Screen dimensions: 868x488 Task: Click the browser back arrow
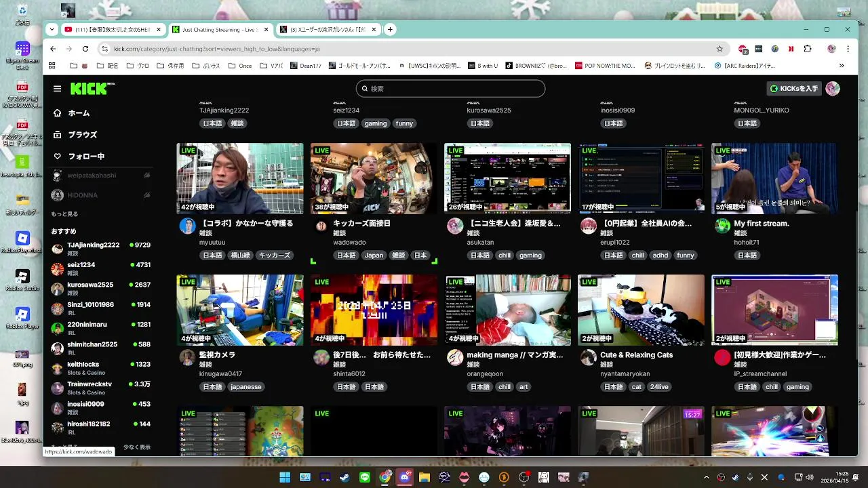pyautogui.click(x=53, y=49)
